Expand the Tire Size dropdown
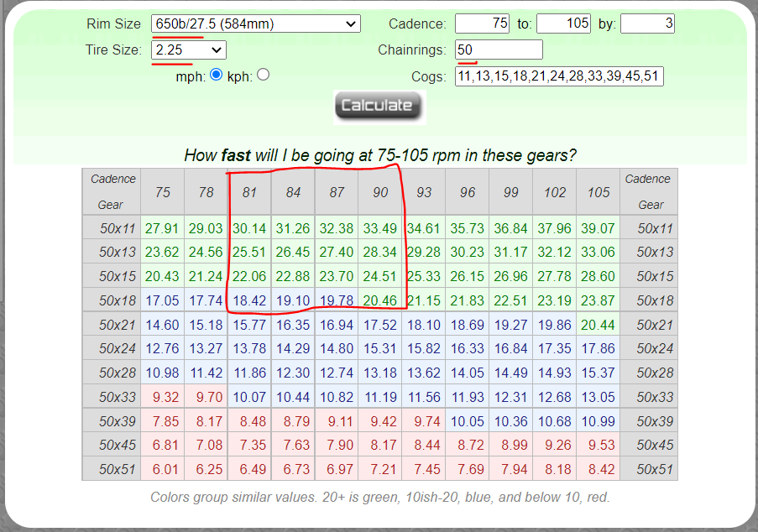The width and height of the screenshot is (758, 532). (x=188, y=50)
